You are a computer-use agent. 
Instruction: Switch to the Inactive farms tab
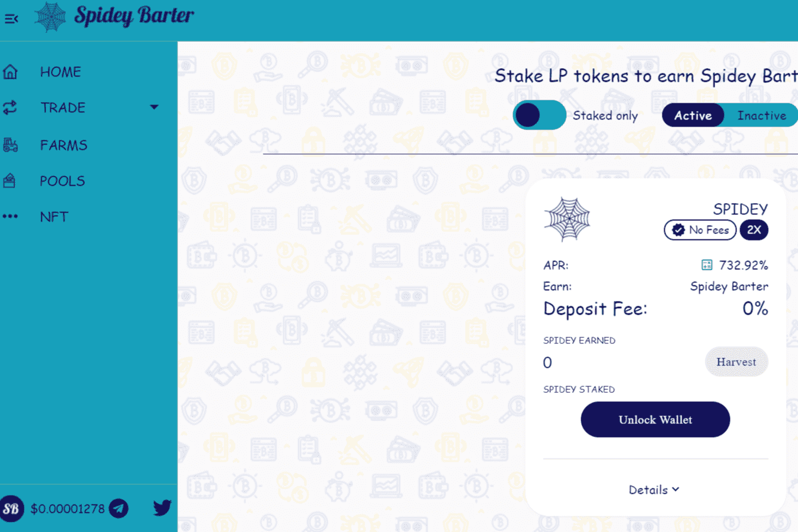pyautogui.click(x=762, y=115)
